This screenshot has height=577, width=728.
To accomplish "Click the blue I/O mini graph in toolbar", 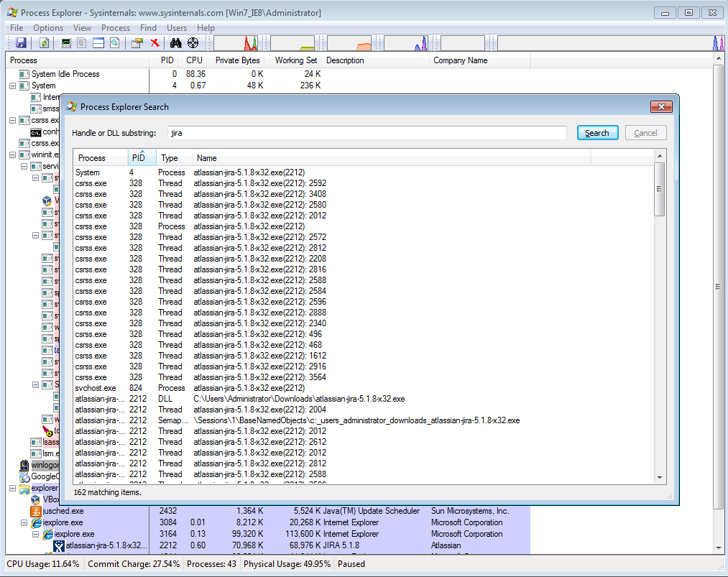I will (x=406, y=43).
